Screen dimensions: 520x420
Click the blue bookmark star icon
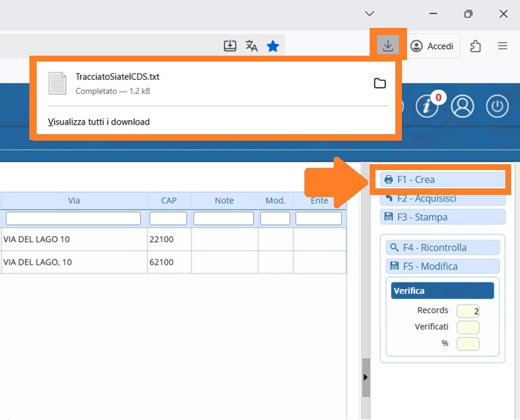click(273, 46)
